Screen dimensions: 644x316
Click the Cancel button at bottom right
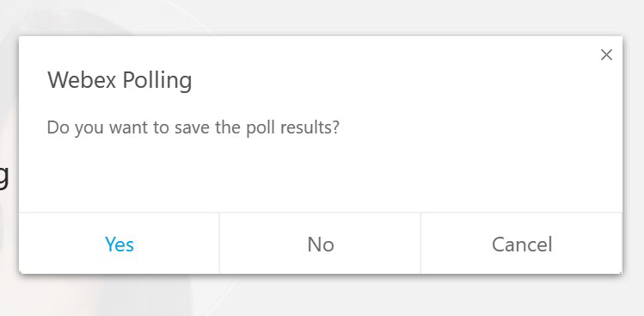pyautogui.click(x=522, y=244)
